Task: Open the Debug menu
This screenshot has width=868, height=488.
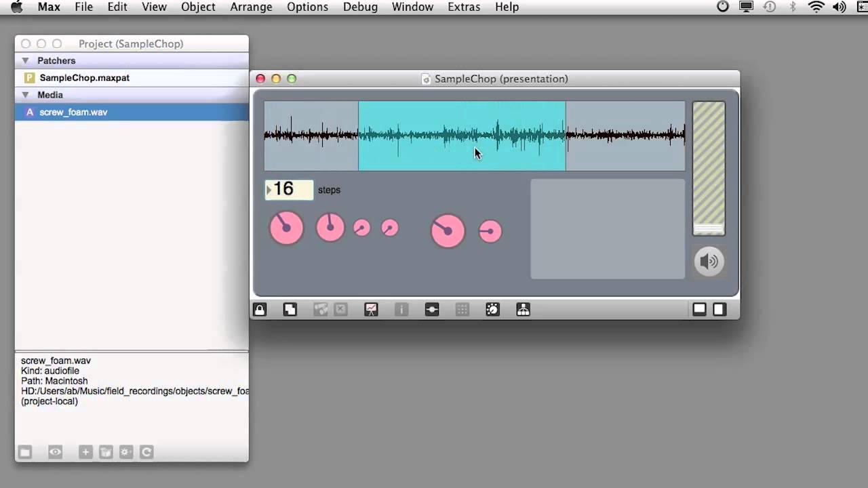Action: 360,7
